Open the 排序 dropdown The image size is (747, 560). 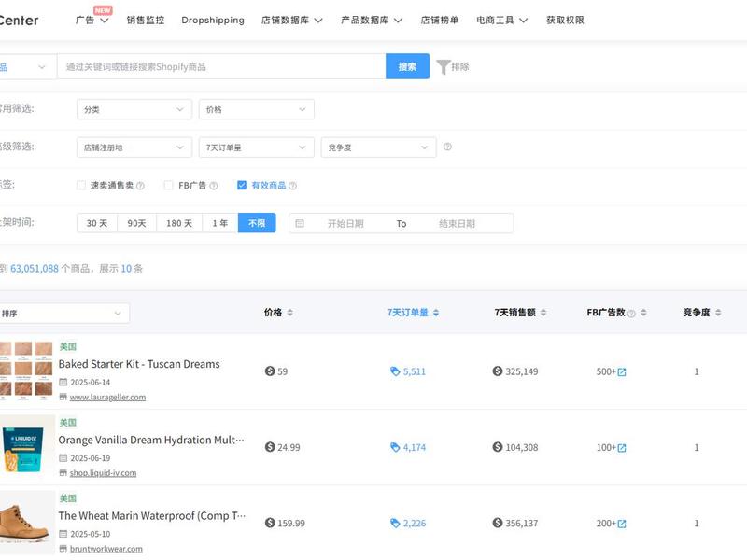[63, 314]
